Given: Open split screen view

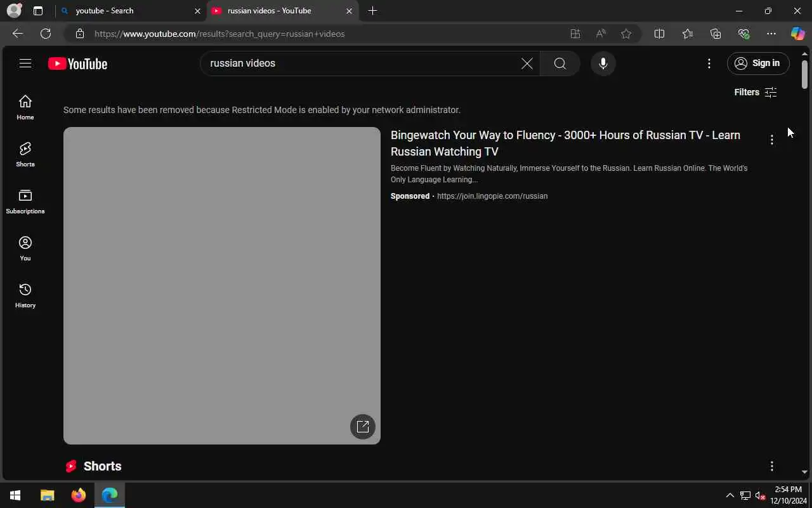Looking at the screenshot, I should 659,34.
